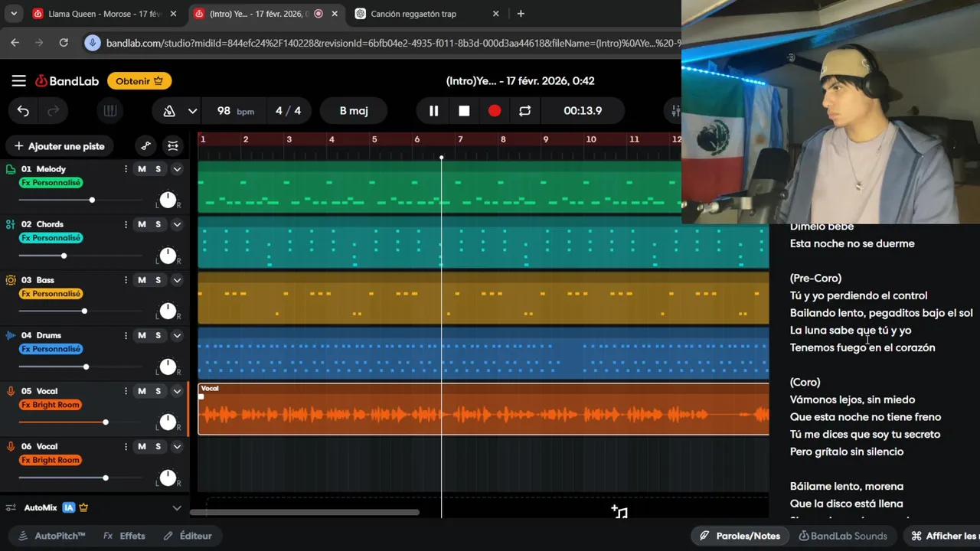Open the 4 / 4 time signature selector
Screen dimensions: 980x551
click(288, 111)
